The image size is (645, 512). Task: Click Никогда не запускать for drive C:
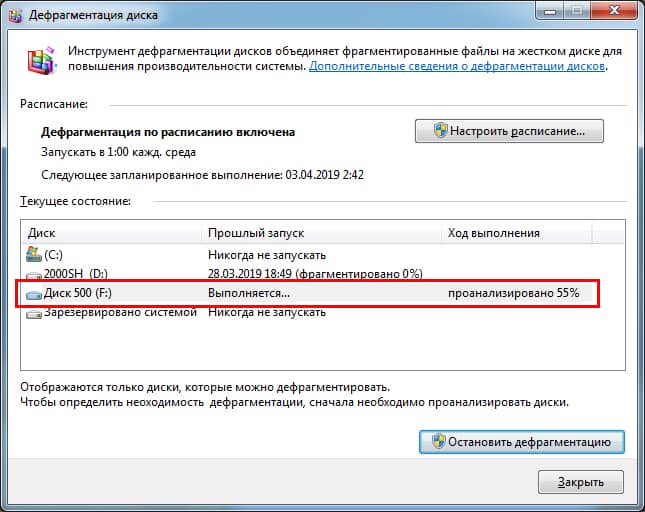point(267,255)
